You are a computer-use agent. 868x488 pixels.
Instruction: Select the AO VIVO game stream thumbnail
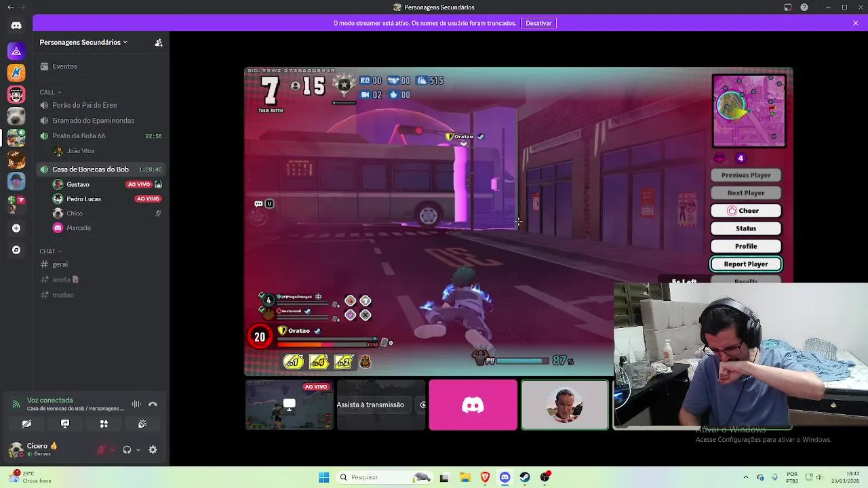point(290,405)
